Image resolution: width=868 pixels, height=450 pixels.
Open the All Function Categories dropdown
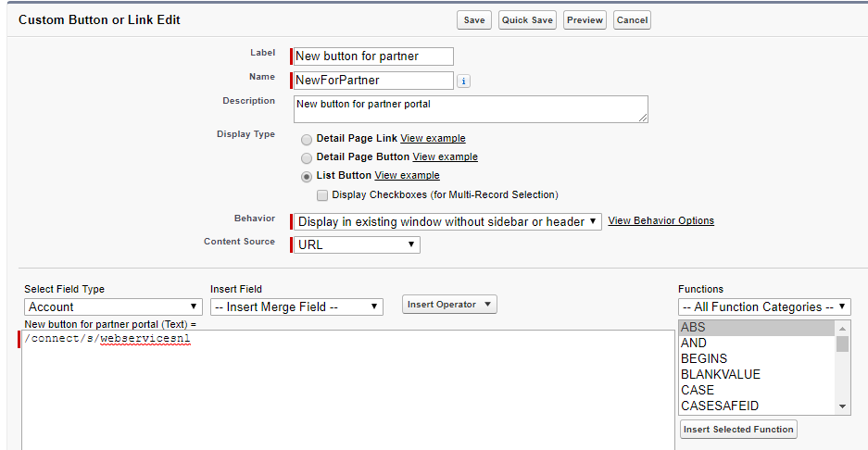(764, 306)
